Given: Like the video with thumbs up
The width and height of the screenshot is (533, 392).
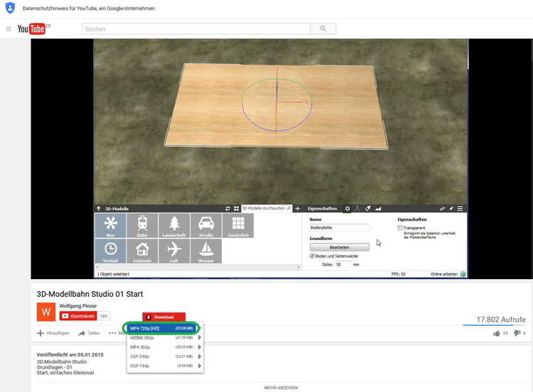Looking at the screenshot, I should 497,332.
